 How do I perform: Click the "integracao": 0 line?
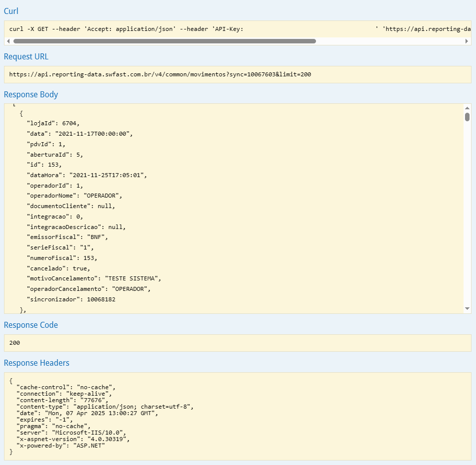(x=55, y=217)
